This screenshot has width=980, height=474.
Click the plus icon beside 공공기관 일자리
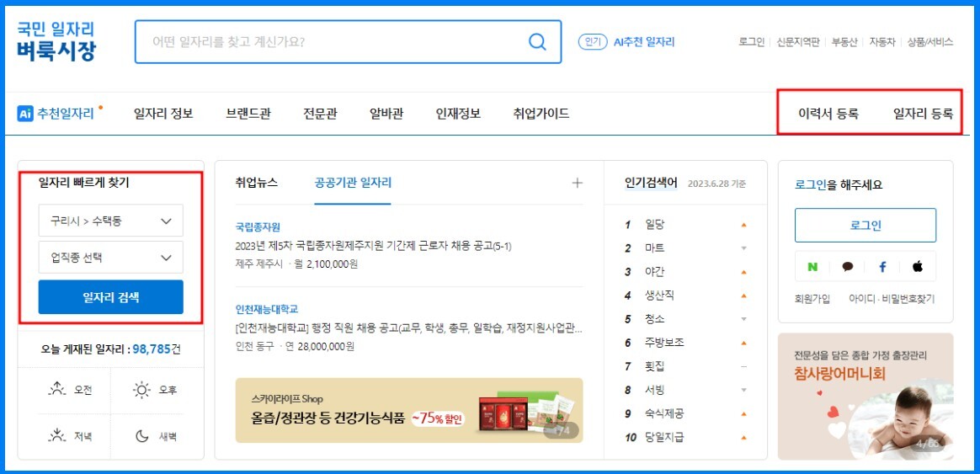(578, 183)
